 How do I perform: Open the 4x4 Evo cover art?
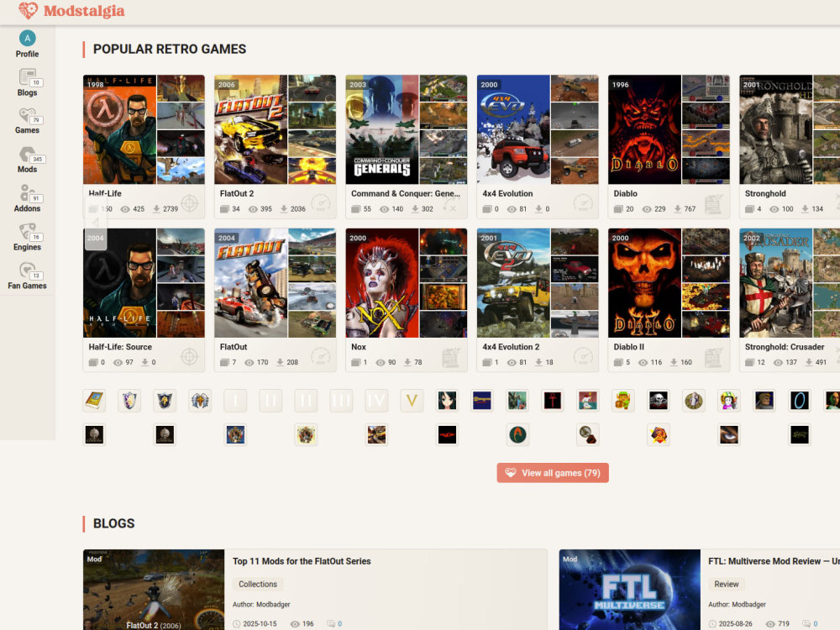click(513, 129)
